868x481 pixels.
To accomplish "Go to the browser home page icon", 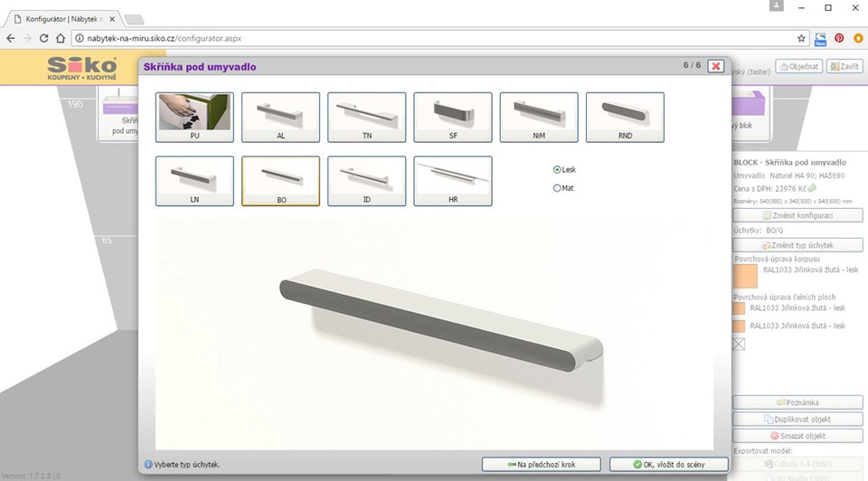I will point(60,39).
